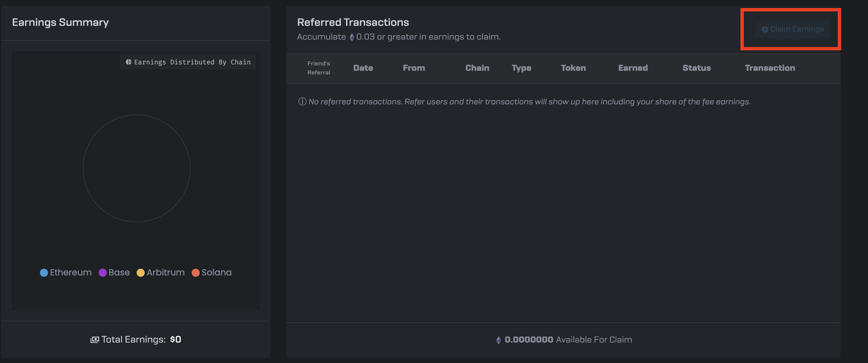Click the Token column header
Viewport: 868px width, 363px height.
pyautogui.click(x=573, y=68)
